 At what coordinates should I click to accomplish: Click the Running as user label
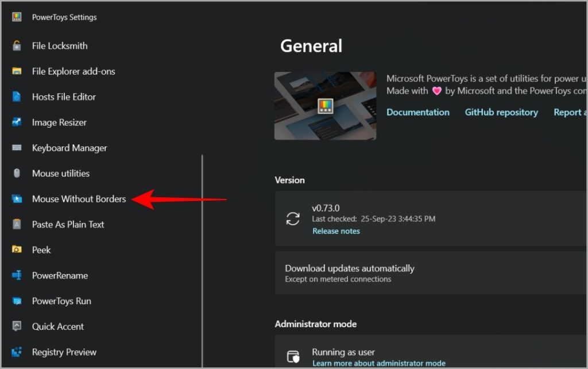point(343,352)
